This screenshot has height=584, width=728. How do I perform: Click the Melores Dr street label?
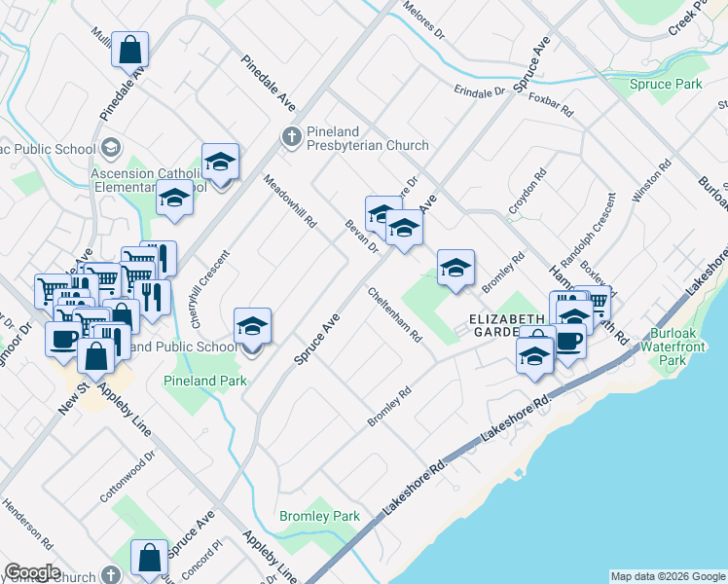tap(424, 20)
